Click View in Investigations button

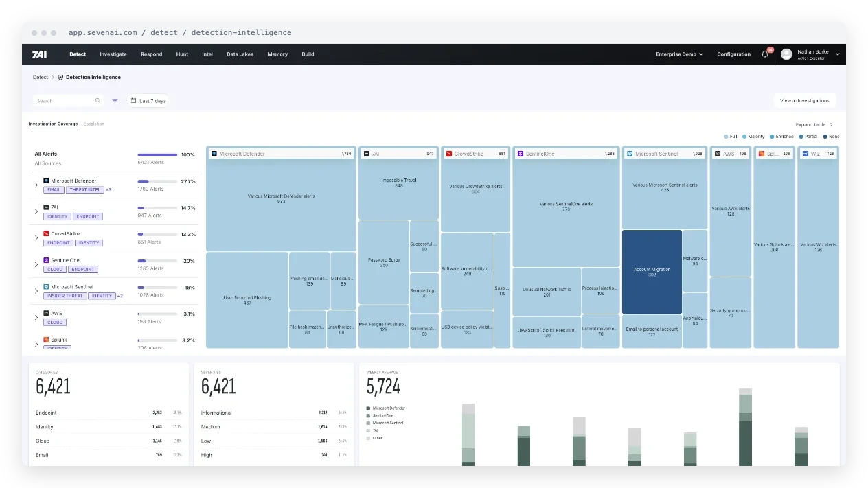click(x=805, y=101)
